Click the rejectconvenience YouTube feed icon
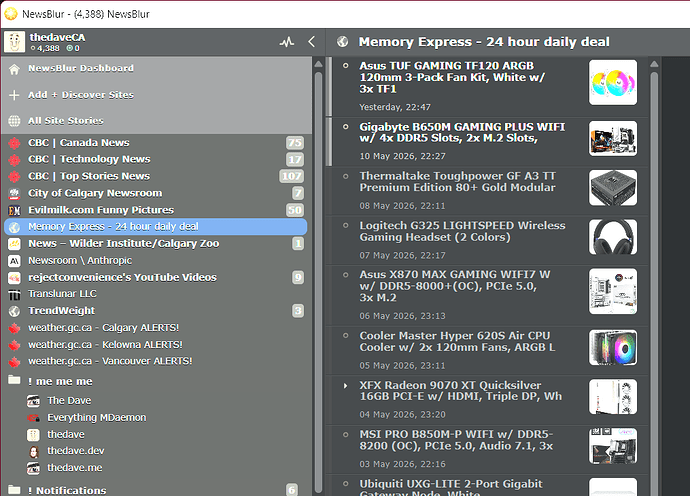 14,278
